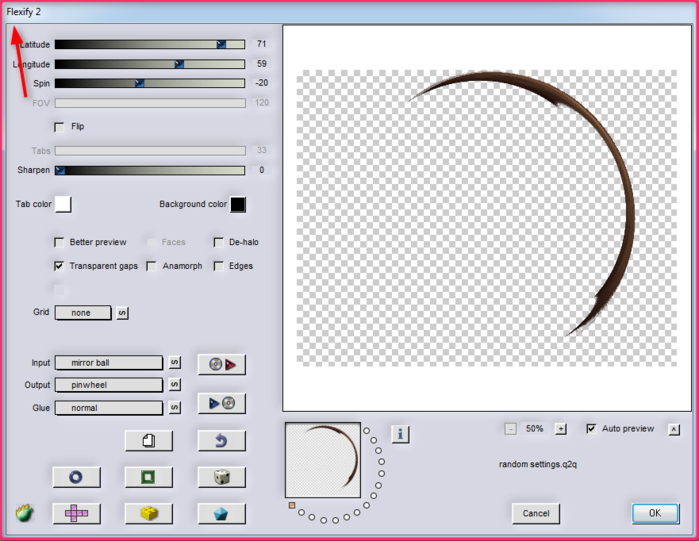Click the Latitude value 71
699x541 pixels.
262,44
